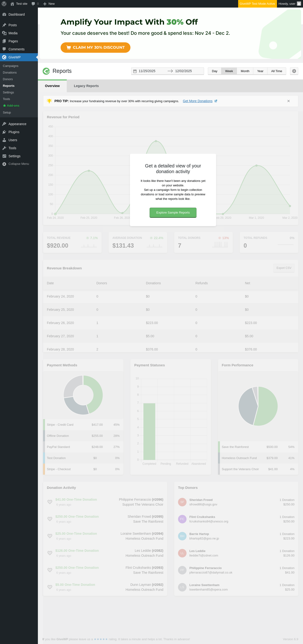The image size is (303, 644).
Task: Select the Day period toggle
Action: (214, 71)
